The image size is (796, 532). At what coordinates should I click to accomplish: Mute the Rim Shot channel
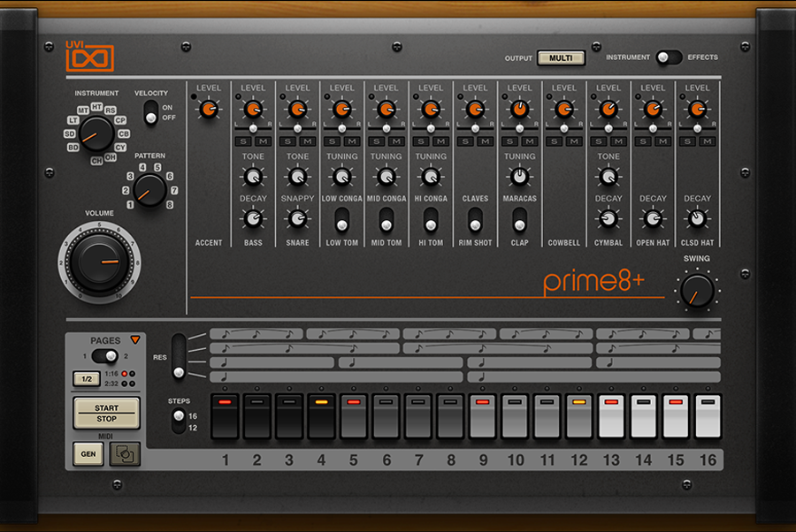pyautogui.click(x=485, y=141)
